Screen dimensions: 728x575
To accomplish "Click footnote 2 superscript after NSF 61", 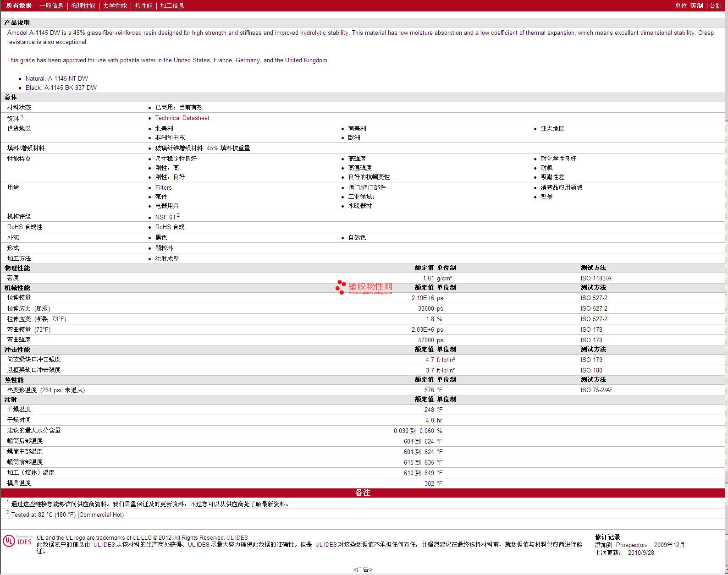I will coord(178,215).
